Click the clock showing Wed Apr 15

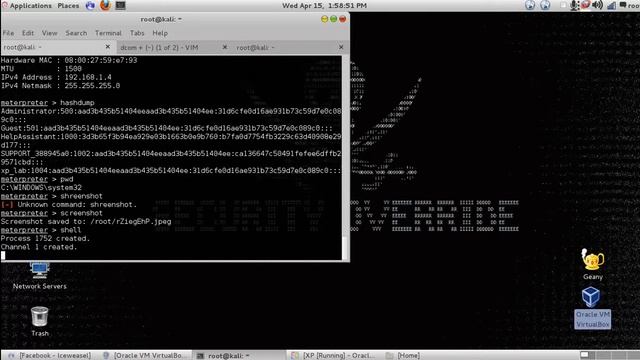click(324, 6)
